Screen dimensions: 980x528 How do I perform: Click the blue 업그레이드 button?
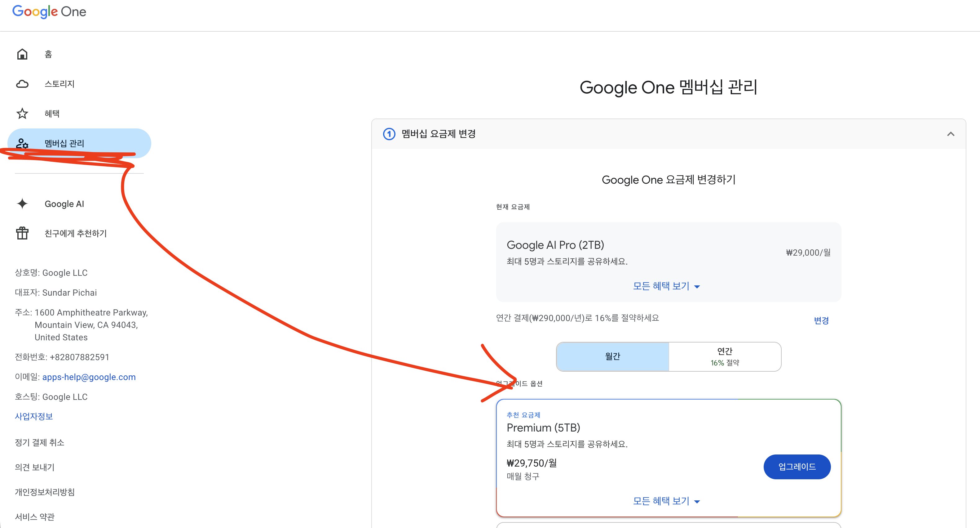tap(797, 467)
